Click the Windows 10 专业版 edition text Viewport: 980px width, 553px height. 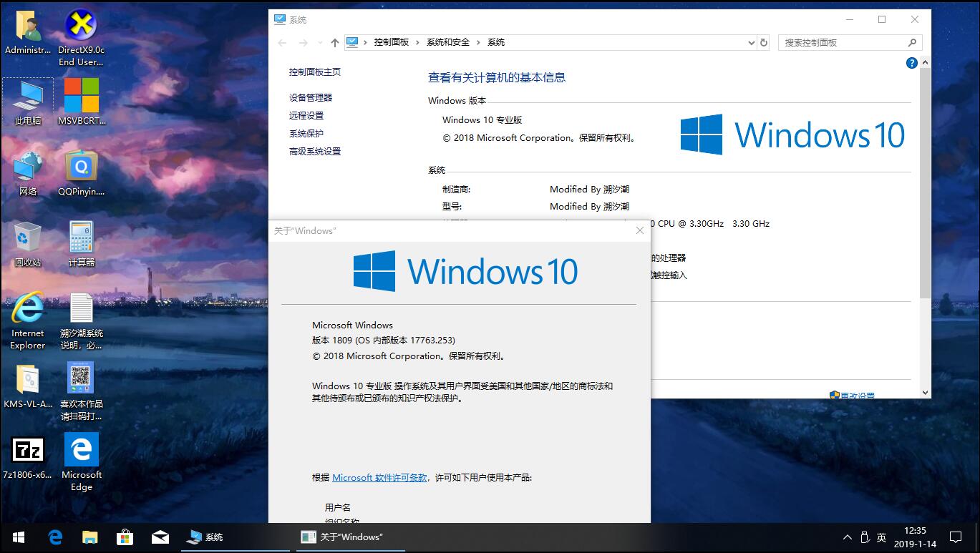[x=482, y=120]
